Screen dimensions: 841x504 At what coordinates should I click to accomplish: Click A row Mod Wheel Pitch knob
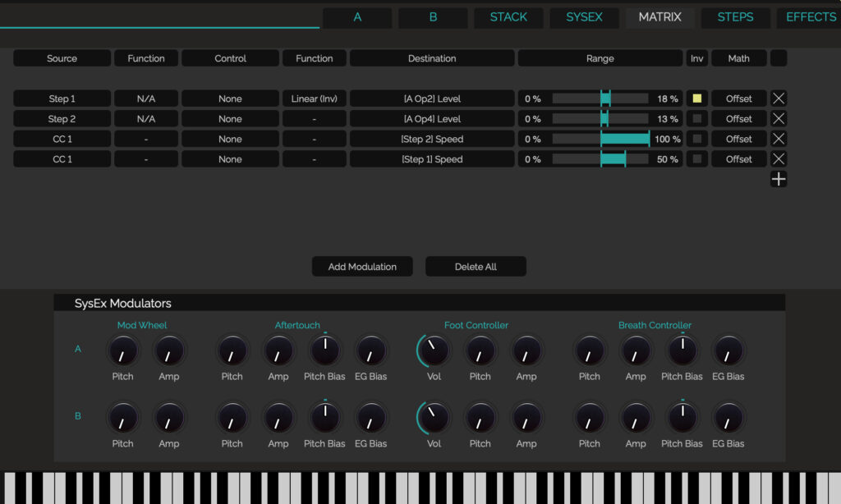(123, 351)
